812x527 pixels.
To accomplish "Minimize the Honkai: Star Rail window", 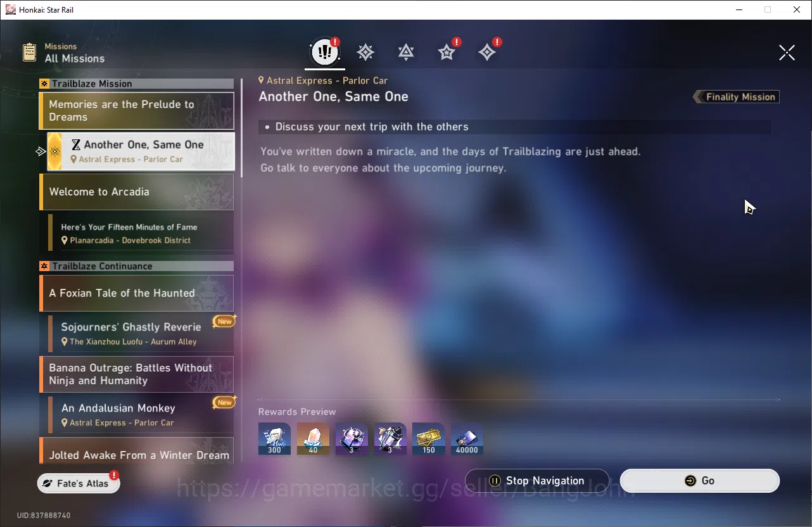I will tap(739, 10).
